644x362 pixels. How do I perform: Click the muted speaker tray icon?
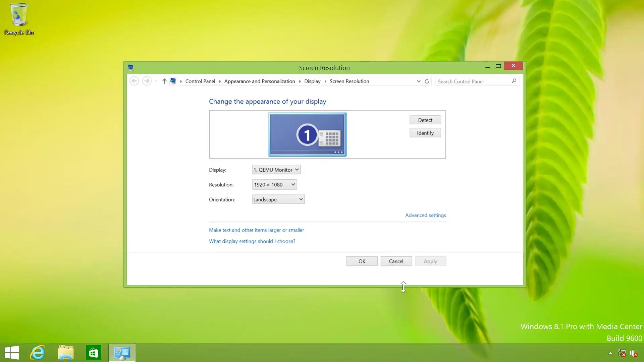pos(633,353)
